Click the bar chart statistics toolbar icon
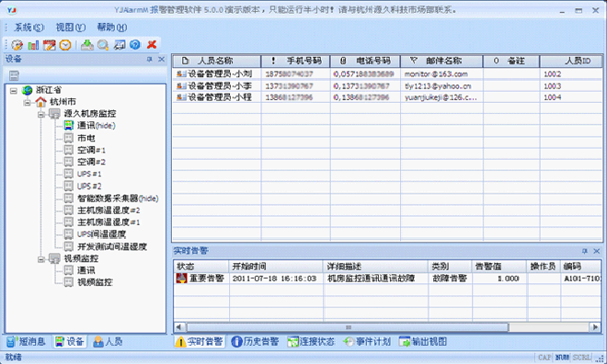The image size is (607, 364). point(33,45)
